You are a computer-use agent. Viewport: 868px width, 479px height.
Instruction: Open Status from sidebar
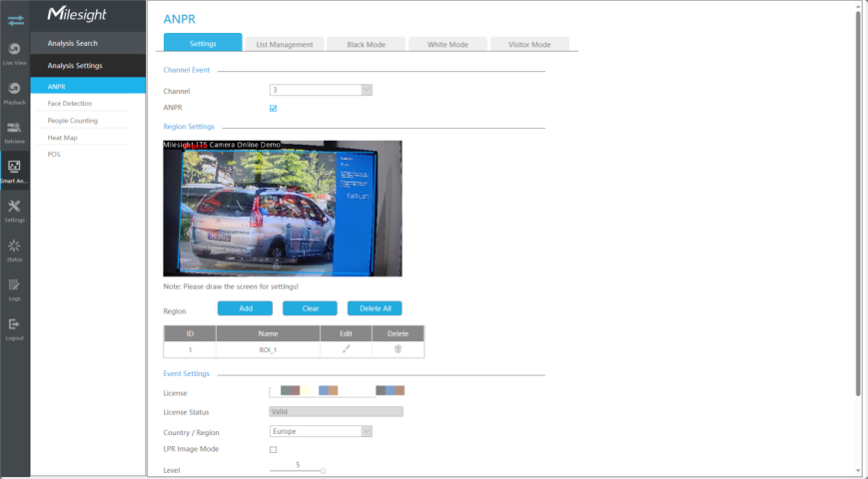point(14,250)
